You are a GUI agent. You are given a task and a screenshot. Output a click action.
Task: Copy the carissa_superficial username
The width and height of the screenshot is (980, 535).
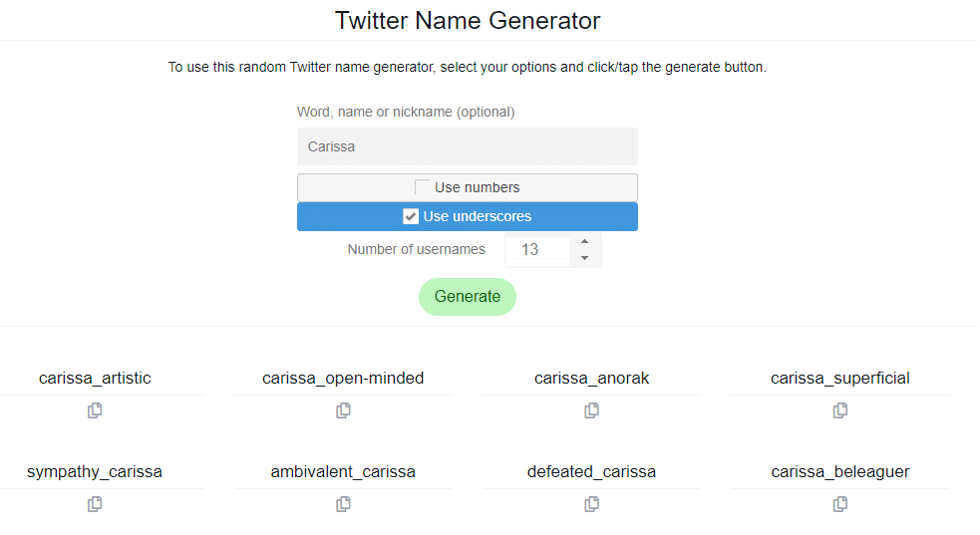(x=840, y=410)
